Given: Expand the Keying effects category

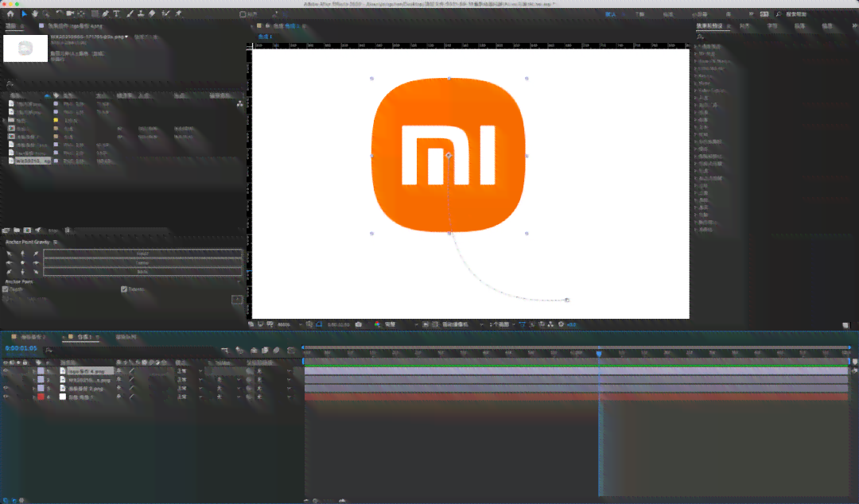Looking at the screenshot, I should click(x=696, y=76).
